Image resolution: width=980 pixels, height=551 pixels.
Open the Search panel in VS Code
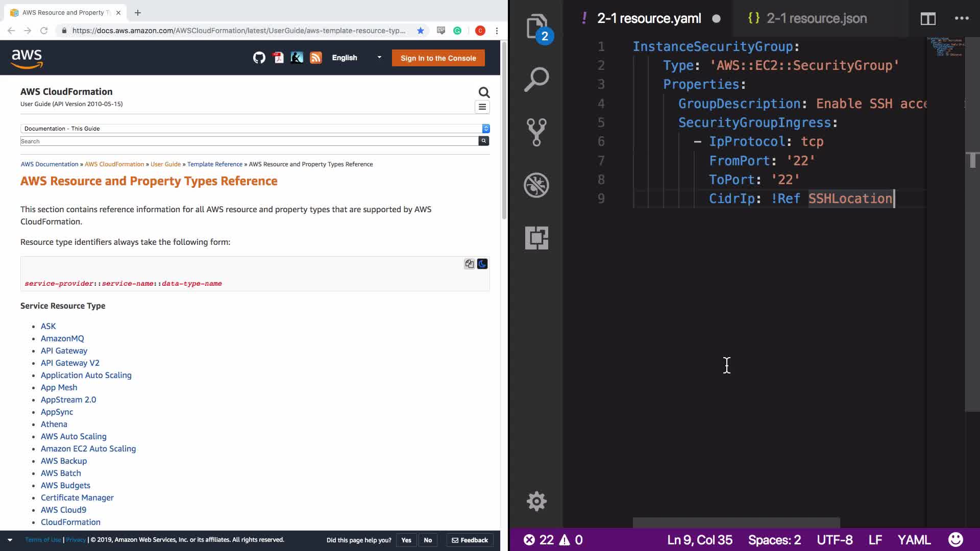click(x=536, y=80)
